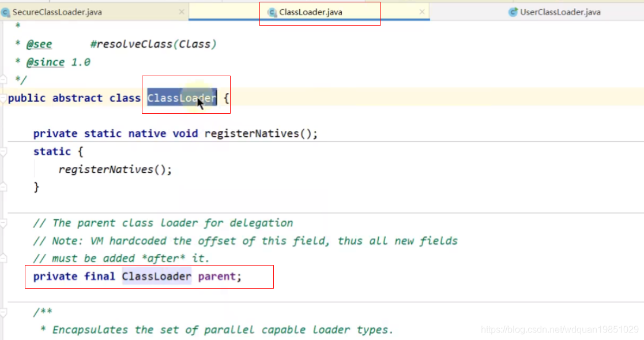This screenshot has height=340, width=644.
Task: Fold static block end marker at closing brace
Action: click(x=3, y=186)
